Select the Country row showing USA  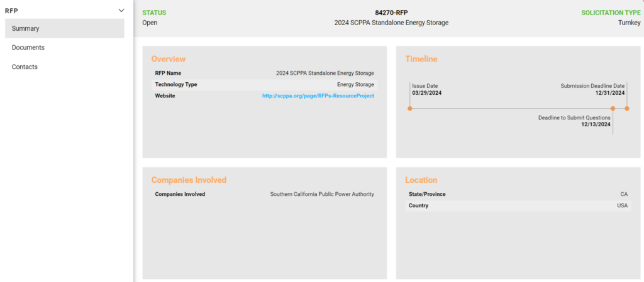pos(518,205)
